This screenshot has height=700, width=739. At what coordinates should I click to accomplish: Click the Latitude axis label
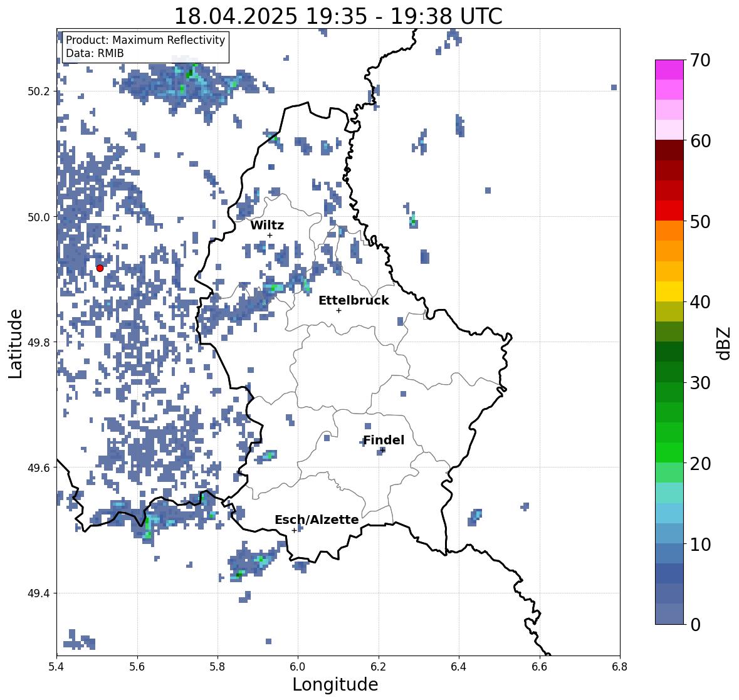15,343
